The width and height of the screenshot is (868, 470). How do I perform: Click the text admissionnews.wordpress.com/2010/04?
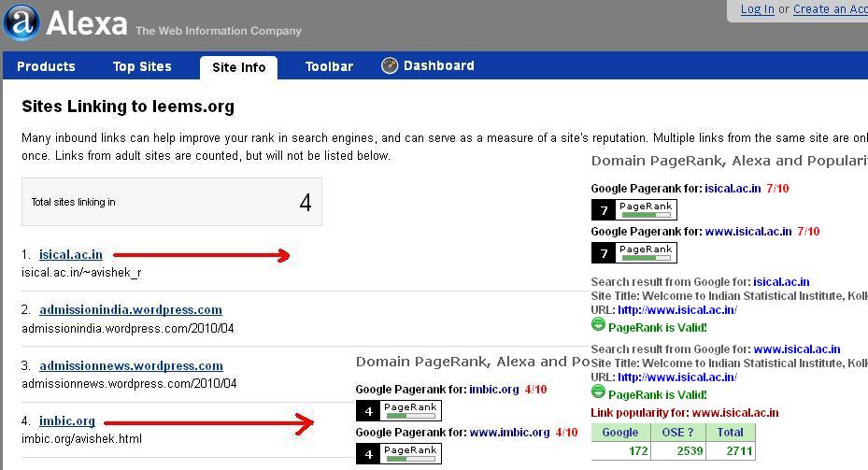tap(129, 384)
